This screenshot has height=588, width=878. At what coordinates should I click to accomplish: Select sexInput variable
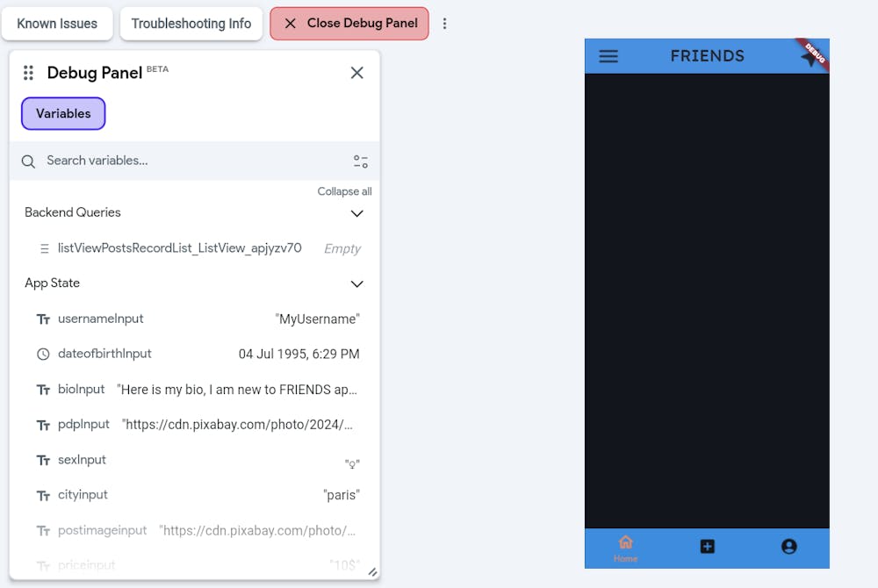(x=194, y=460)
